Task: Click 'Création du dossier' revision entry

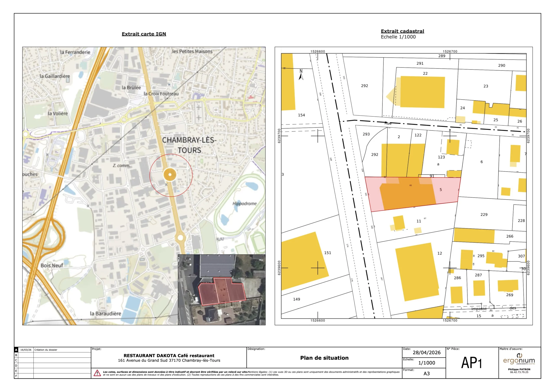Action: tap(46, 350)
